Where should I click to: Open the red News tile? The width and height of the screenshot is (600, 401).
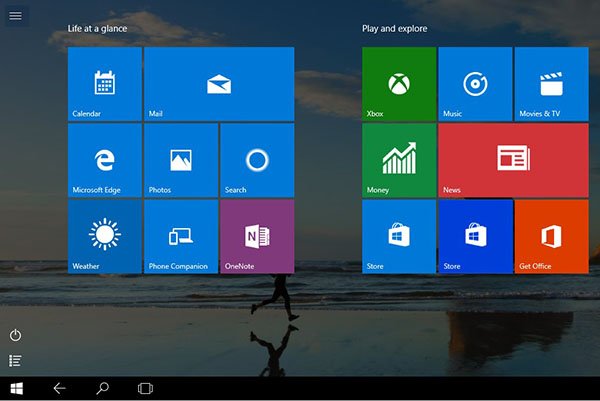point(512,160)
